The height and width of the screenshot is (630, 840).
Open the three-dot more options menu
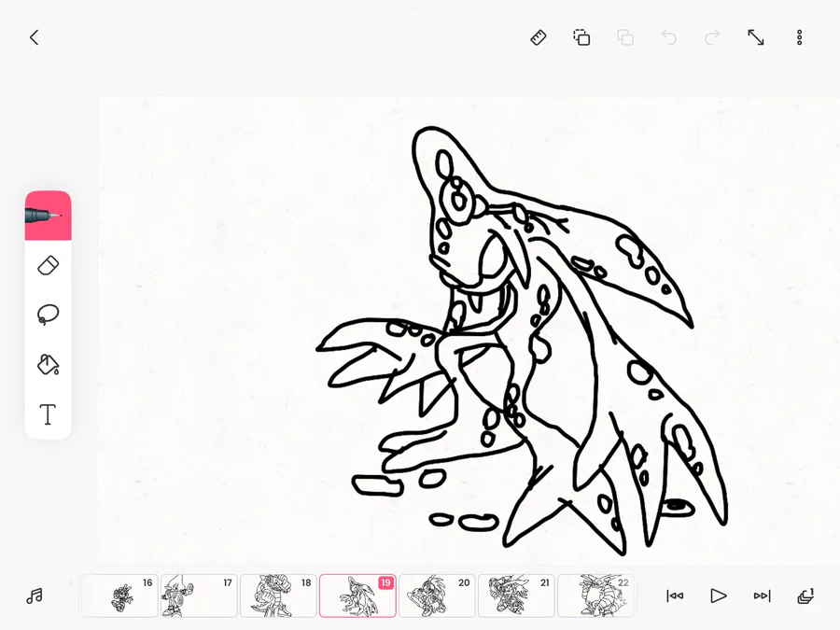click(799, 37)
